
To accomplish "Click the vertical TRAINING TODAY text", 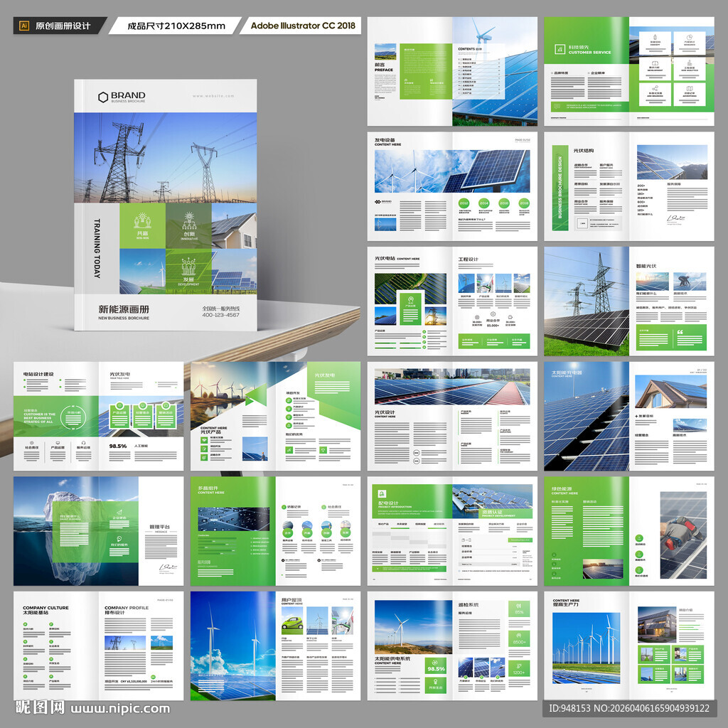I will coord(97,248).
